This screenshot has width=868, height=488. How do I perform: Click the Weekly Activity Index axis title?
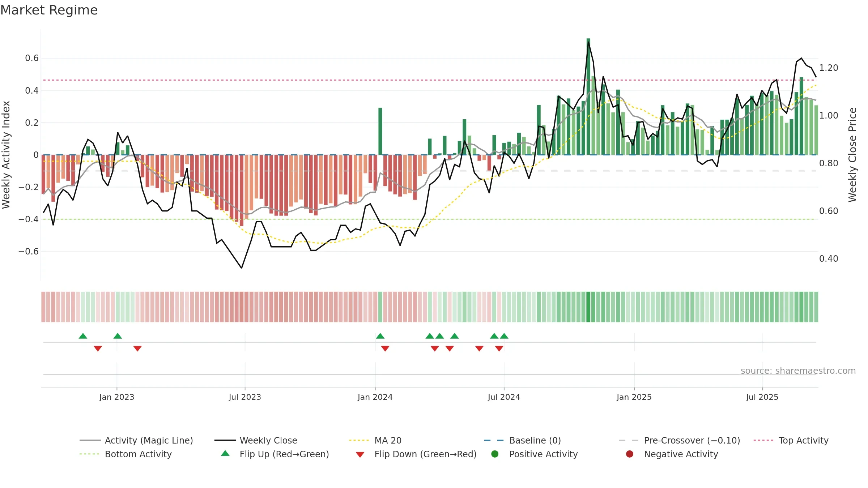pos(6,155)
